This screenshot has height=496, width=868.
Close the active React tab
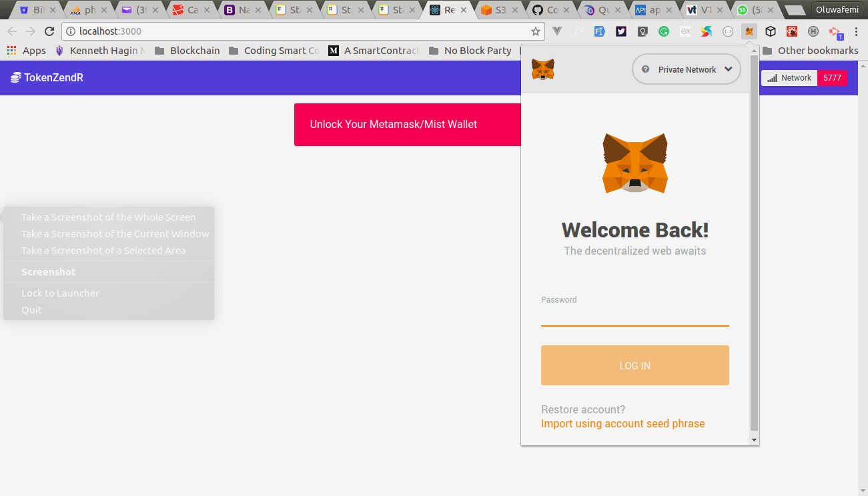462,10
